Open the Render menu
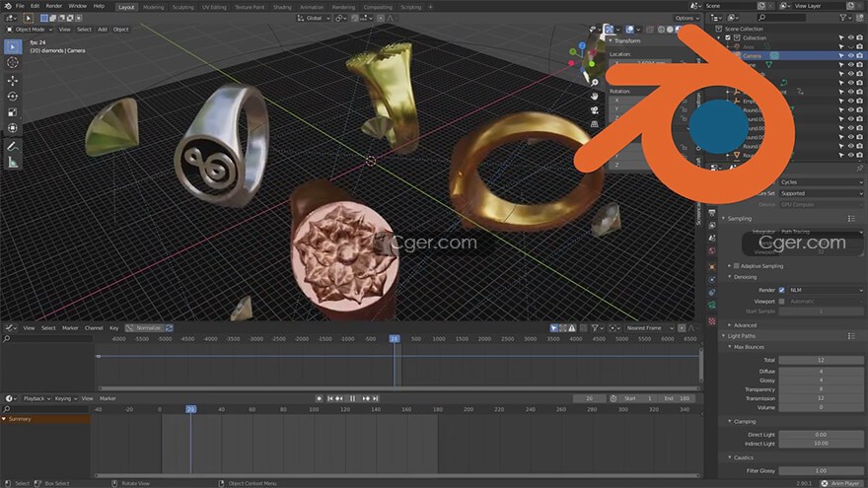868x488 pixels. [x=53, y=6]
